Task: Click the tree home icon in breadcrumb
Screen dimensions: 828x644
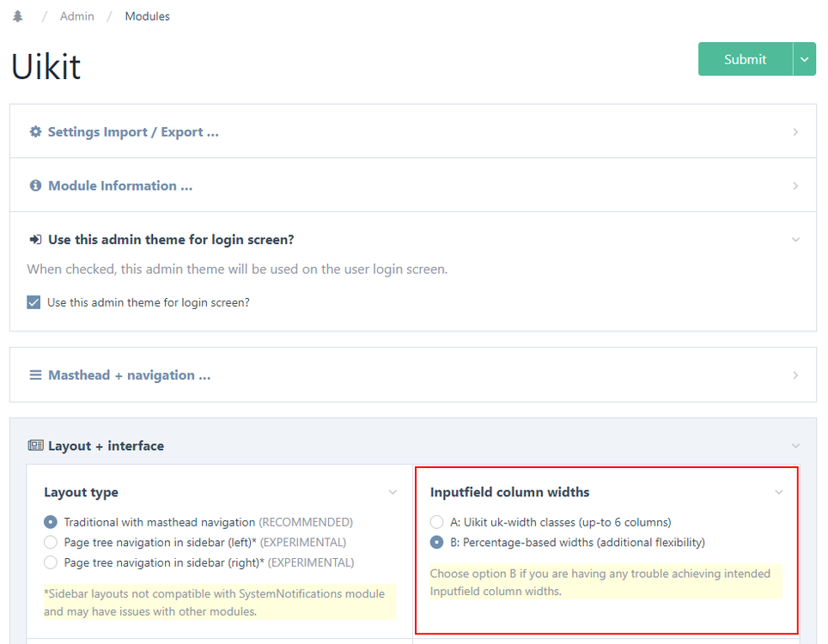Action: [x=18, y=16]
